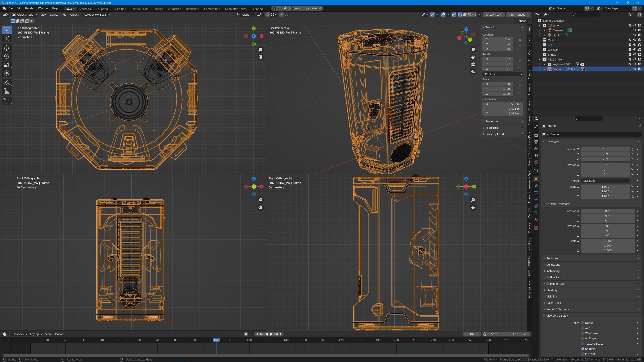Select the Move tool
644x362 pixels.
(x=7, y=48)
